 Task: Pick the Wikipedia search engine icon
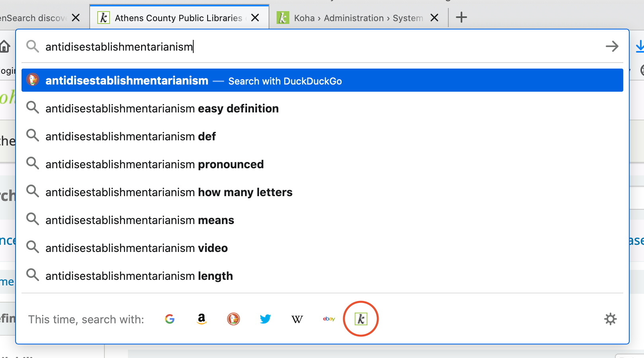(297, 319)
